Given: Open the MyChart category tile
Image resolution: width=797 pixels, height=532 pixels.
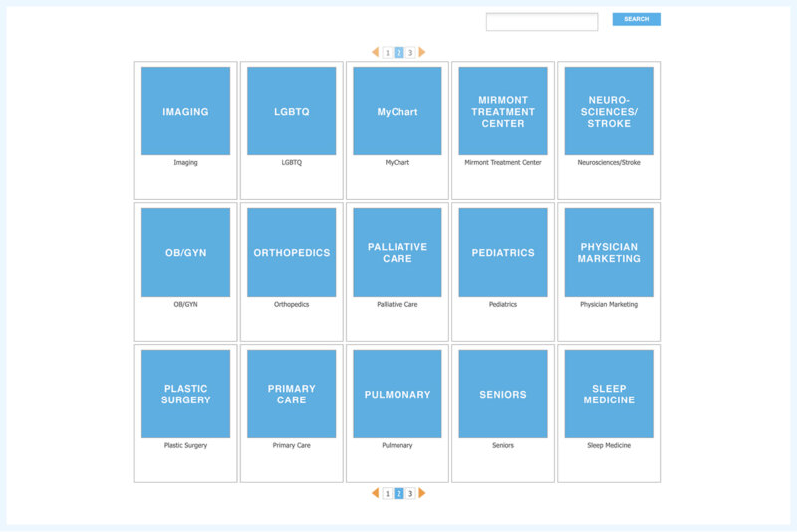Looking at the screenshot, I should coord(397,111).
